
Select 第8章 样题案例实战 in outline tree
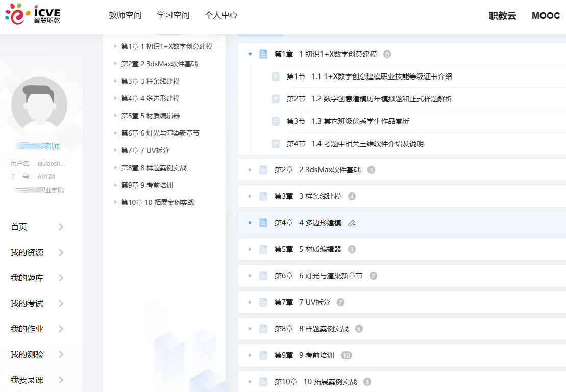coord(154,168)
